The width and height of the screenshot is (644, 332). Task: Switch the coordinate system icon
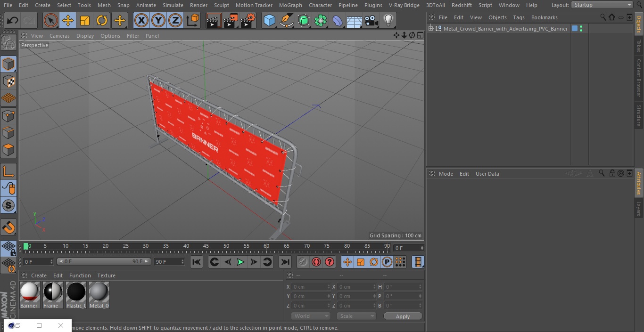click(192, 20)
